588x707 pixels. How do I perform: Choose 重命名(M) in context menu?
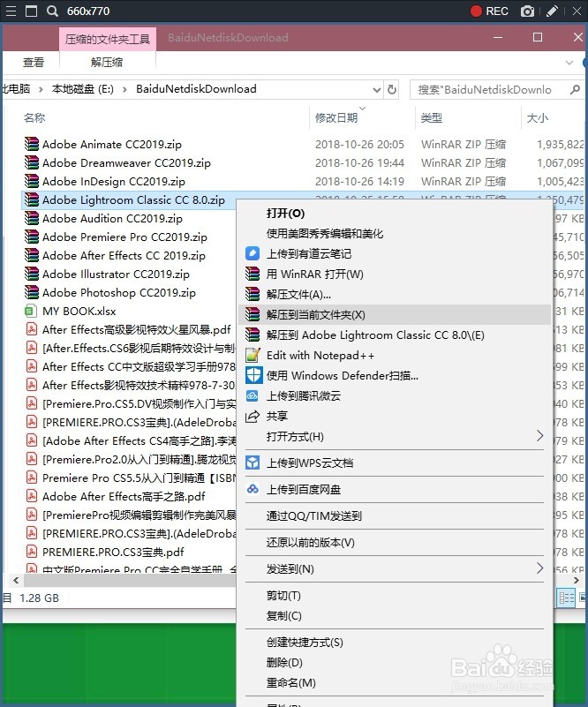pyautogui.click(x=290, y=683)
